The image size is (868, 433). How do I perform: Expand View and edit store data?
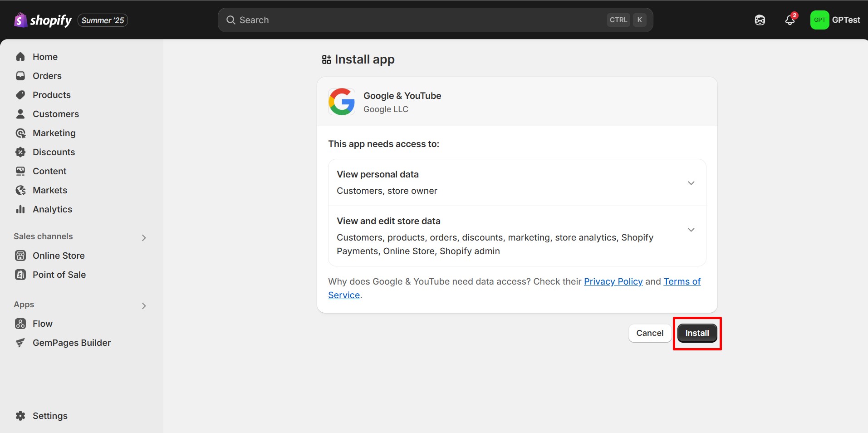[691, 230]
